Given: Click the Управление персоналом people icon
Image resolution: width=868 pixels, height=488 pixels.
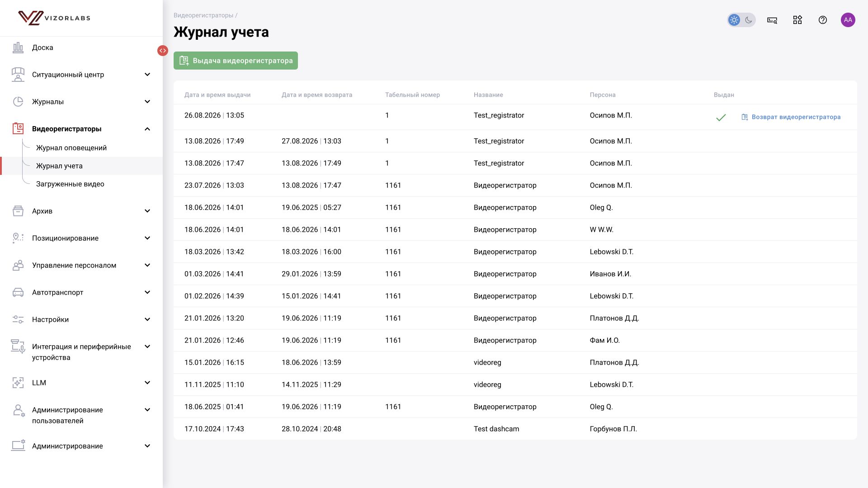Looking at the screenshot, I should pos(18,265).
